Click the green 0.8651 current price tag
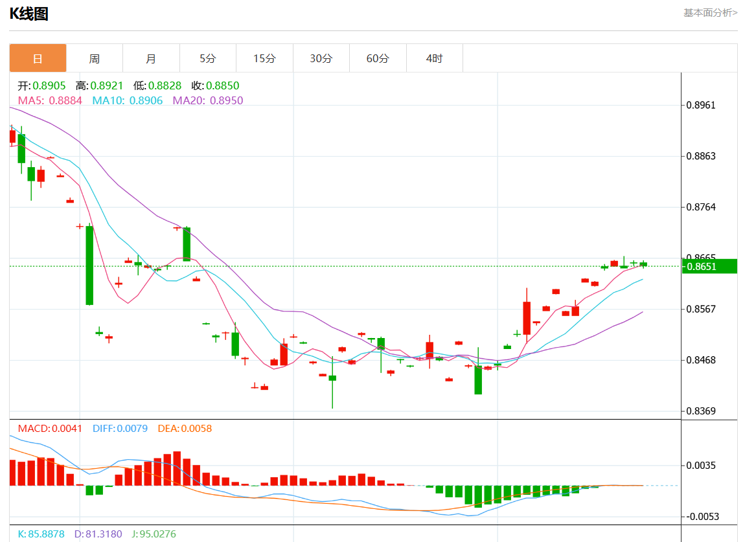Screen dimensions: 756x542 pos(709,266)
